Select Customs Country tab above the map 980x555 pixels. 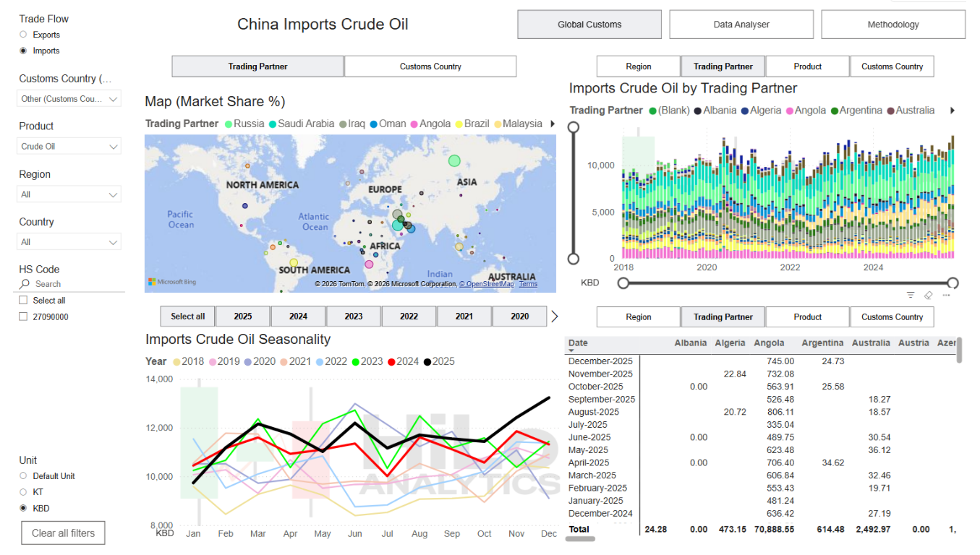pyautogui.click(x=430, y=66)
